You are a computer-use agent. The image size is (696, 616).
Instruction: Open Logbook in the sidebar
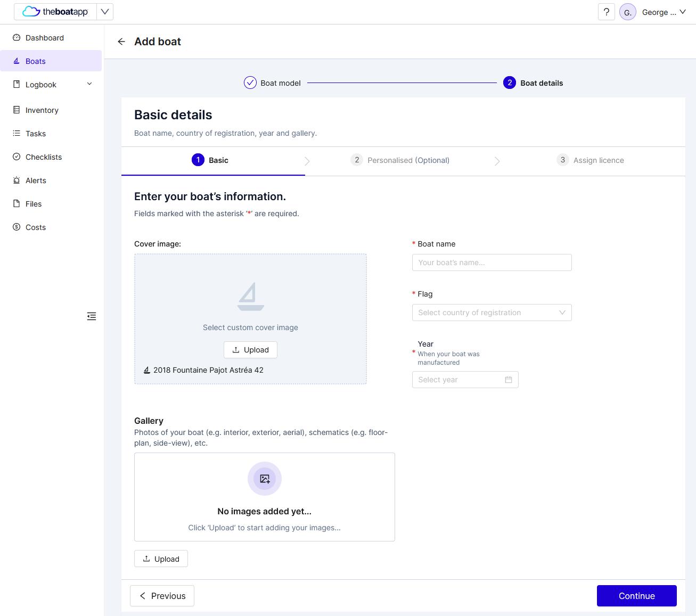pyautogui.click(x=51, y=85)
